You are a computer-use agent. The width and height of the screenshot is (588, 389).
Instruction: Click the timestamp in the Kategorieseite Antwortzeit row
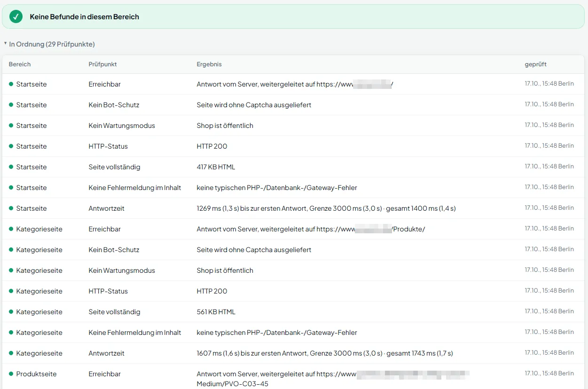549,353
